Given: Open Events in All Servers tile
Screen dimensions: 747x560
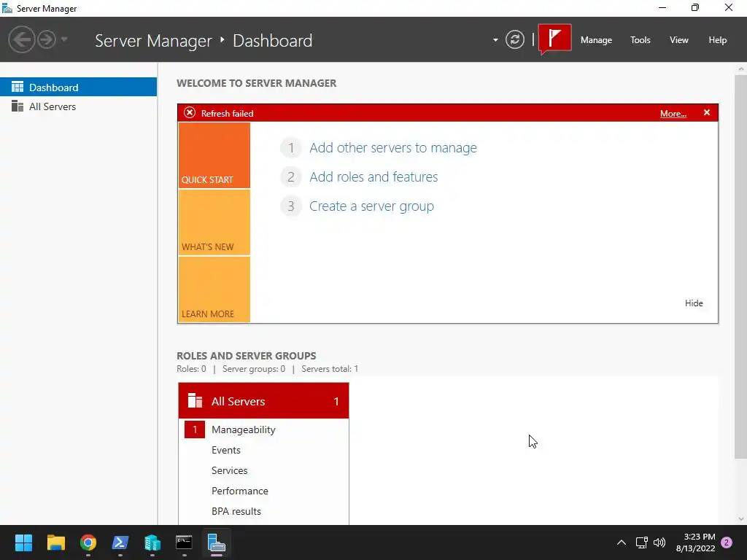Looking at the screenshot, I should 226,450.
